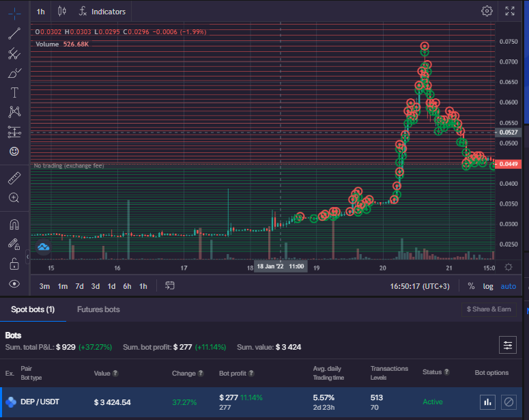Switch to the Futures bots tab
This screenshot has width=529, height=420.
coord(98,309)
